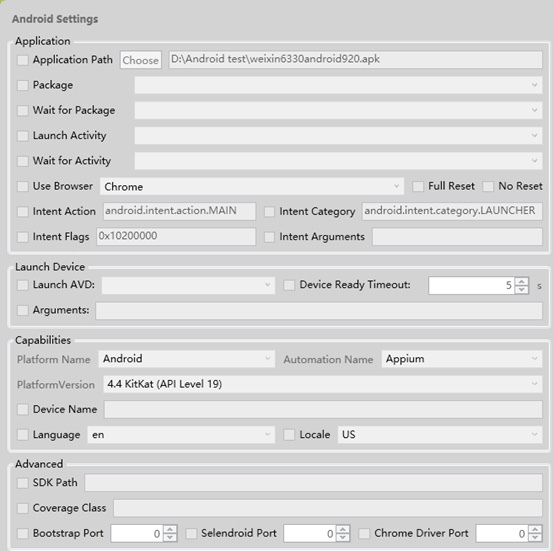Open the Package dropdown
The image size is (554, 551).
[x=338, y=85]
